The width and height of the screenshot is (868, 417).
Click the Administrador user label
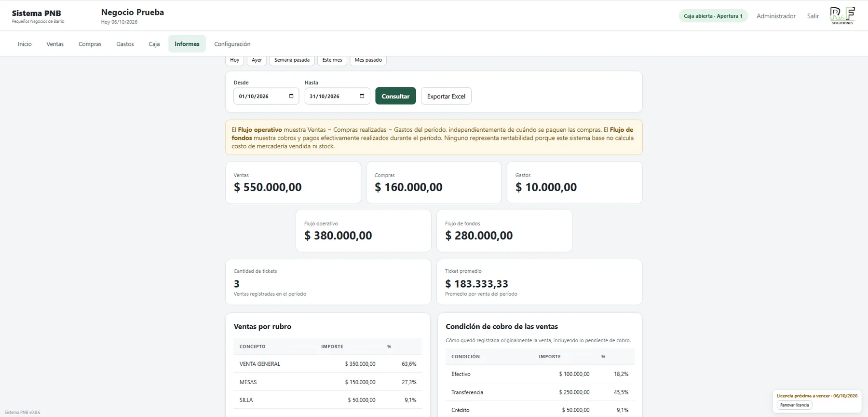pyautogui.click(x=776, y=16)
